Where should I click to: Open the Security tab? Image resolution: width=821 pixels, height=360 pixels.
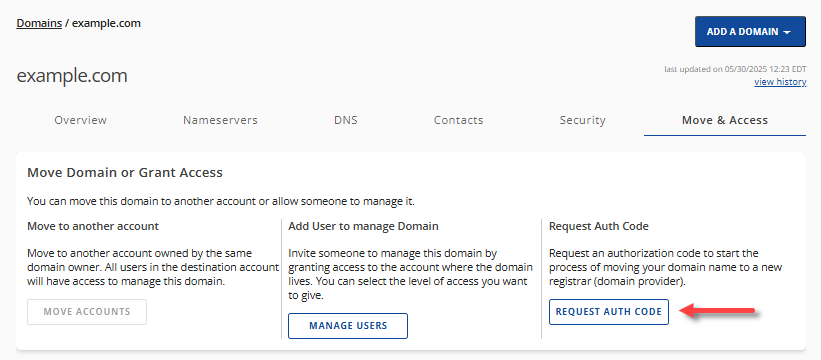pos(582,120)
